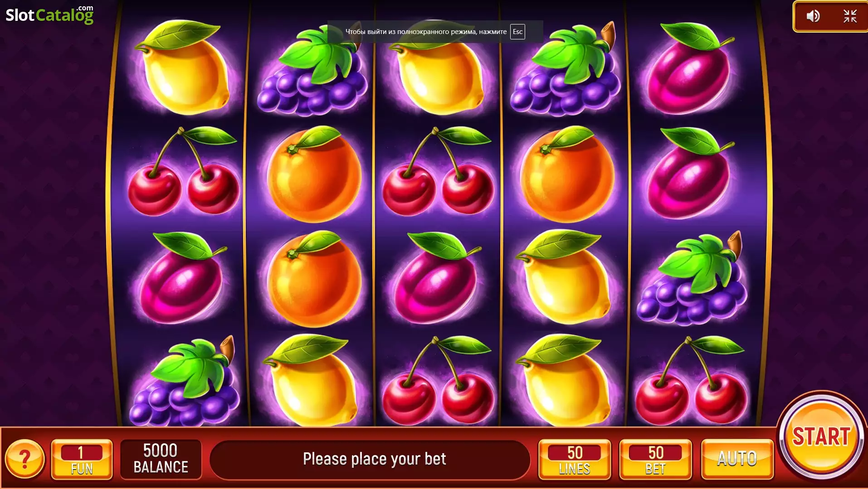The height and width of the screenshot is (489, 868).
Task: Click the SlotCatalog.com logo
Action: (49, 14)
